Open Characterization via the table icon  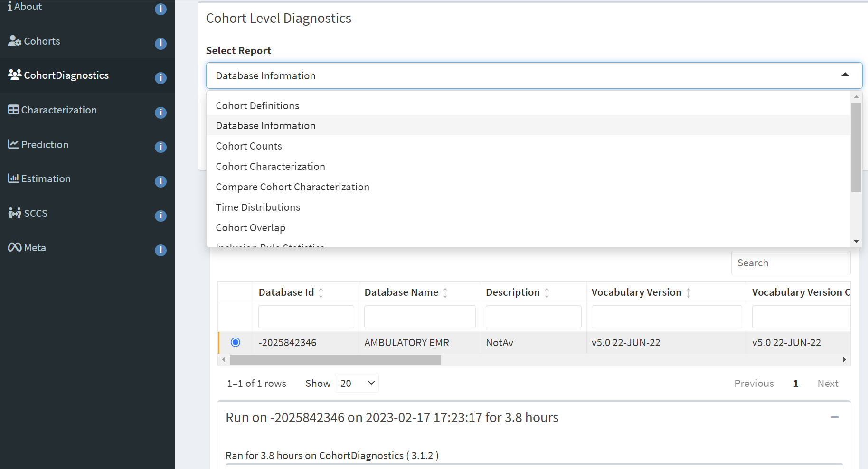13,109
